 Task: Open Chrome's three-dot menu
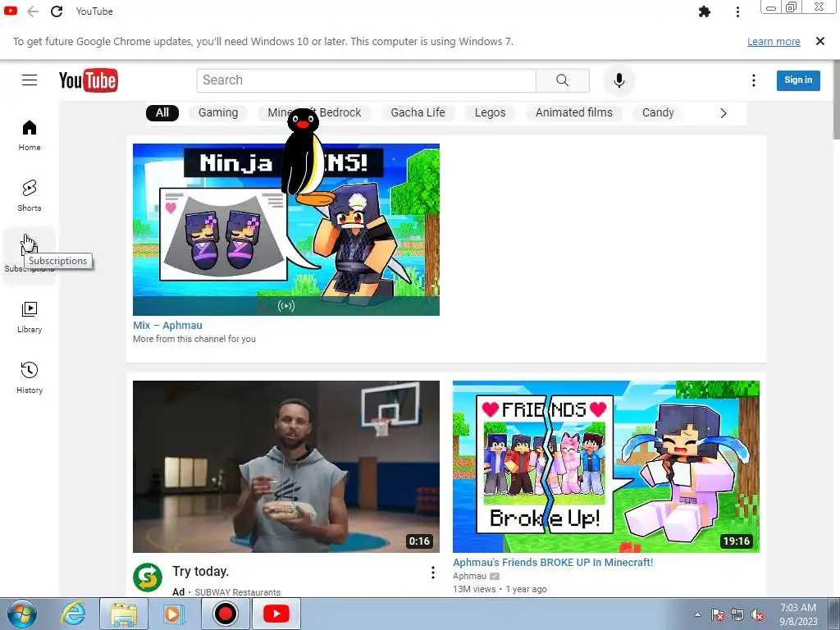coord(737,11)
